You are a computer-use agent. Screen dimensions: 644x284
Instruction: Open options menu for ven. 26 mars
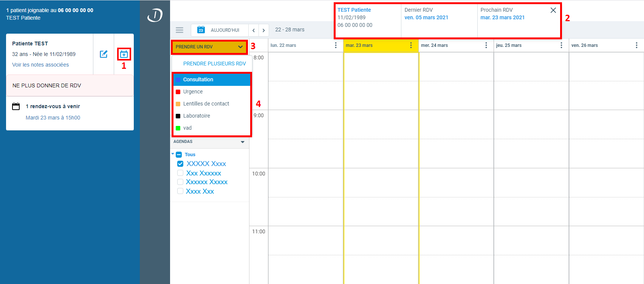point(636,45)
